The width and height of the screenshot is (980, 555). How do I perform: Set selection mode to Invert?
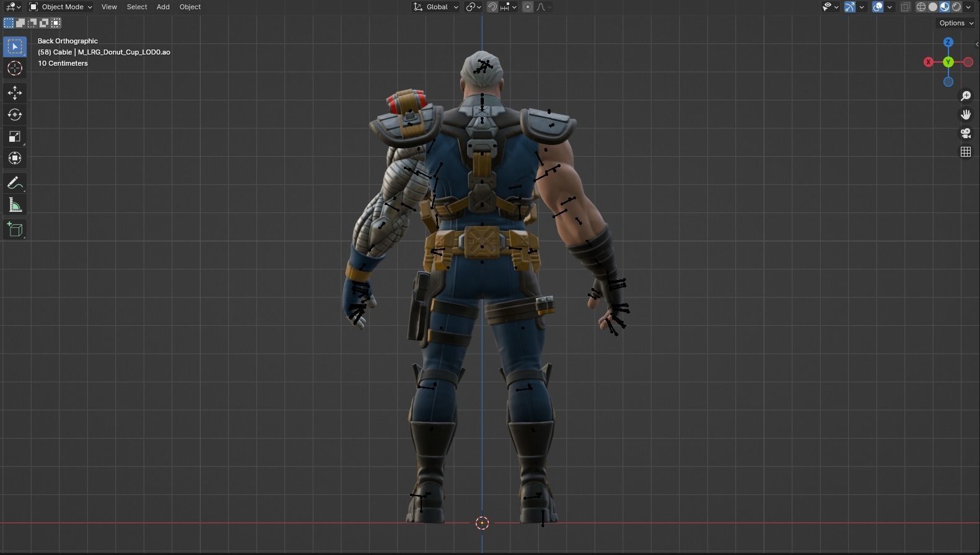(x=44, y=23)
